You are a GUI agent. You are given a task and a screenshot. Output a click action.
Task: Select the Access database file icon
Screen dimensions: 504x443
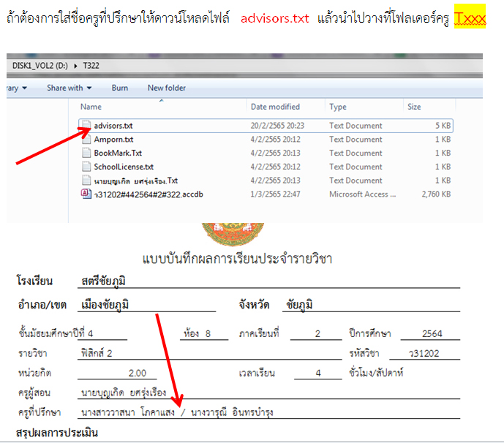(x=86, y=194)
